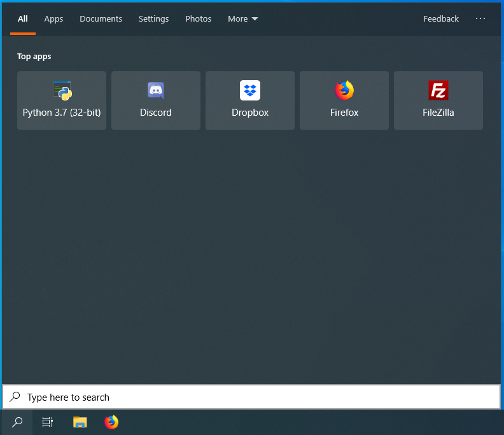The width and height of the screenshot is (504, 435).
Task: Click the 'Top apps' heading text
Action: 34,57
